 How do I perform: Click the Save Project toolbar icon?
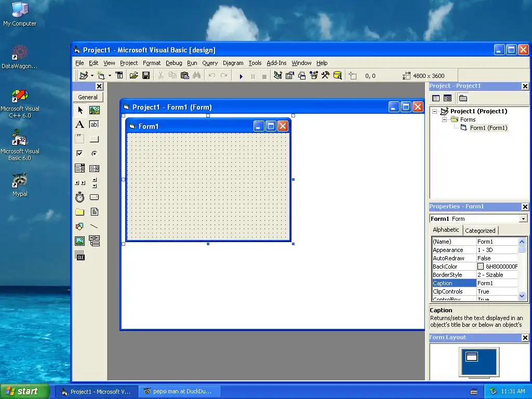click(x=146, y=75)
